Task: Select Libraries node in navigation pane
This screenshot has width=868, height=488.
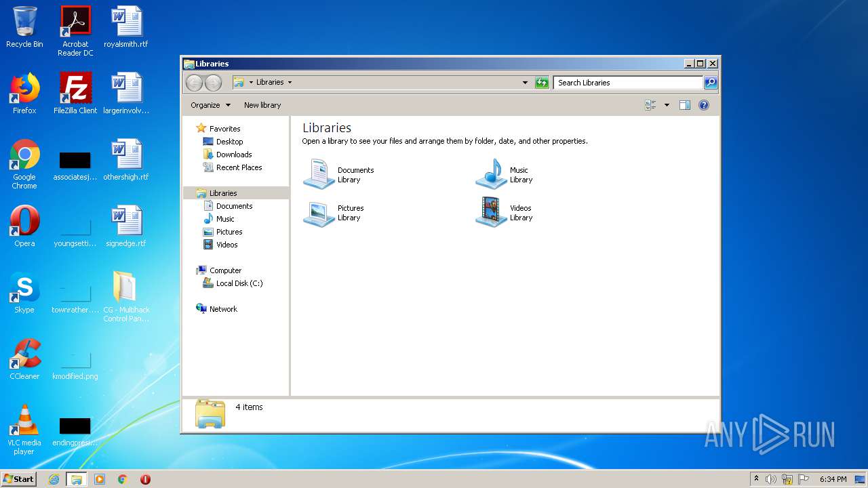Action: coord(236,193)
